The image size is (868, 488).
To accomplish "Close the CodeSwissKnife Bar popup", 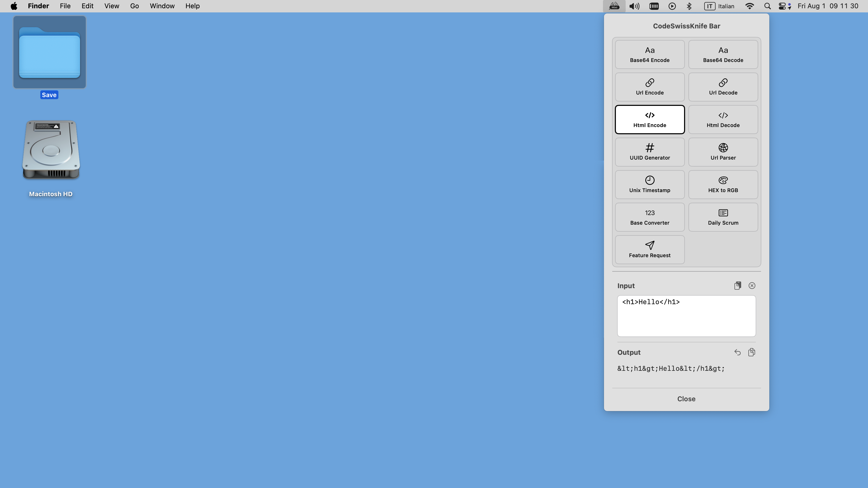I will pyautogui.click(x=686, y=399).
